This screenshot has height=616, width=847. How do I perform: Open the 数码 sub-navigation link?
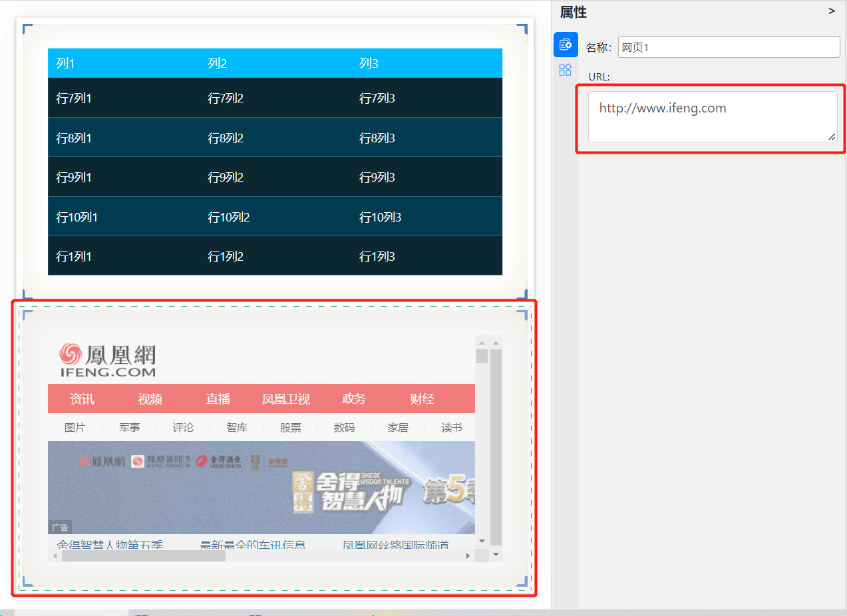pyautogui.click(x=344, y=428)
